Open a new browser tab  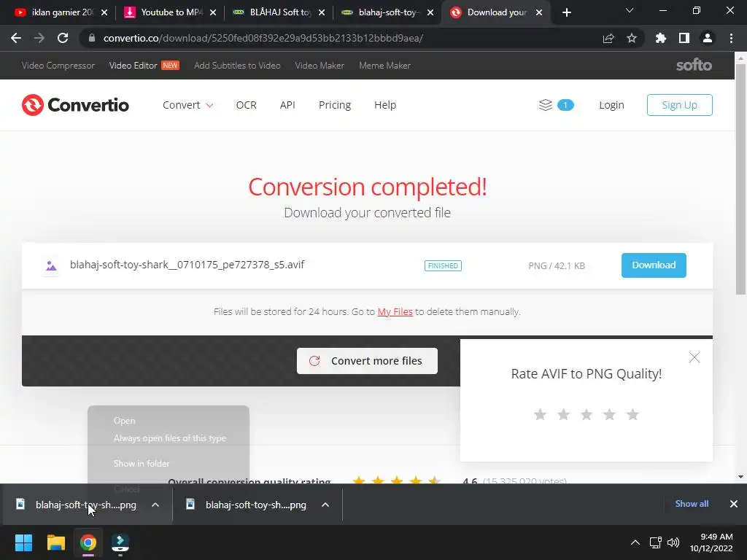click(x=566, y=12)
